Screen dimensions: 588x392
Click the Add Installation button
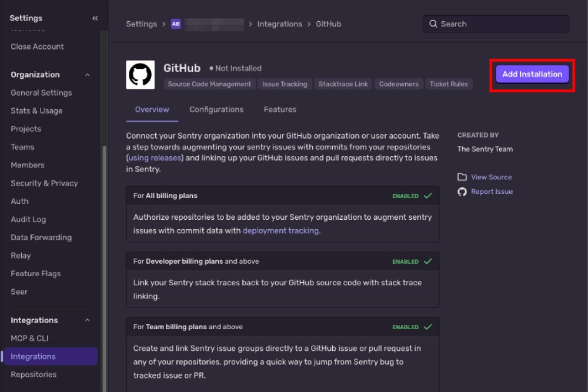pos(532,74)
